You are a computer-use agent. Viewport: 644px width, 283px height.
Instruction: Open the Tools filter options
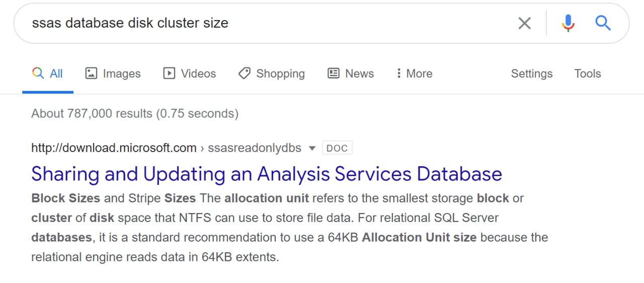588,74
